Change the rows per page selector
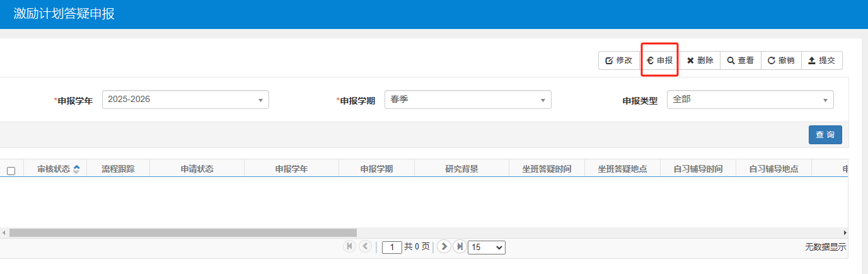Image resolution: width=868 pixels, height=274 pixels. pyautogui.click(x=486, y=248)
